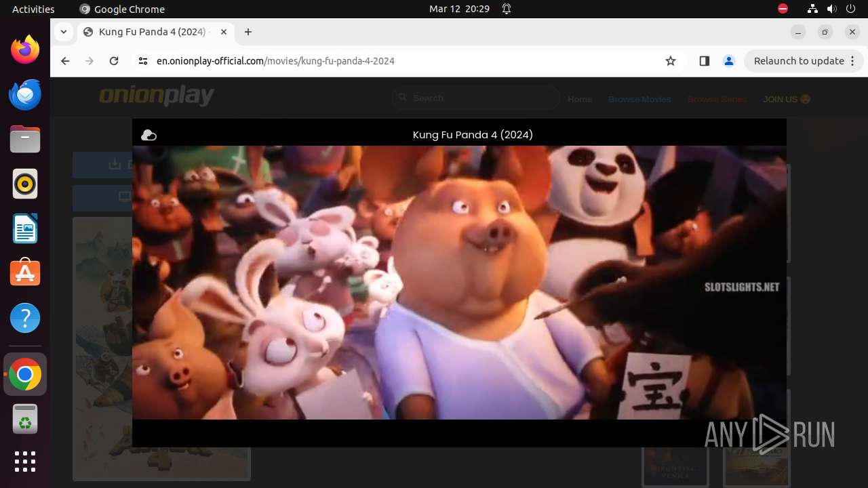Open the Trash from the dock
This screenshot has height=488, width=868.
click(x=25, y=419)
